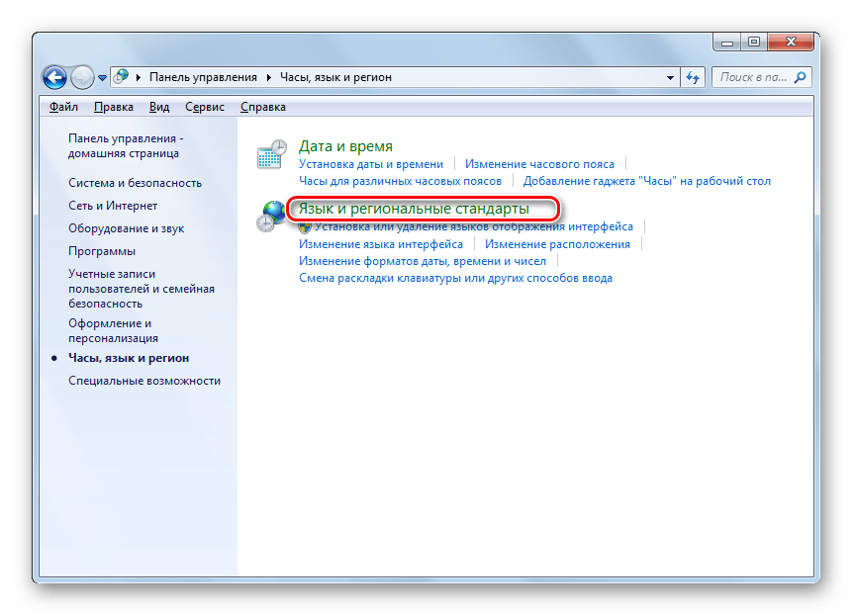The height and width of the screenshot is (616, 853).
Task: Open Изменение форматов даты, времени и чисел
Action: pos(423,261)
